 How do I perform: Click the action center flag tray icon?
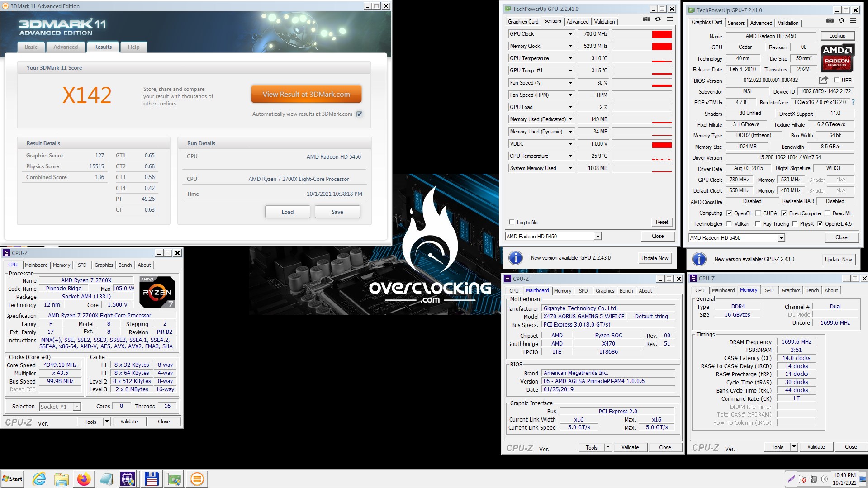(x=802, y=479)
